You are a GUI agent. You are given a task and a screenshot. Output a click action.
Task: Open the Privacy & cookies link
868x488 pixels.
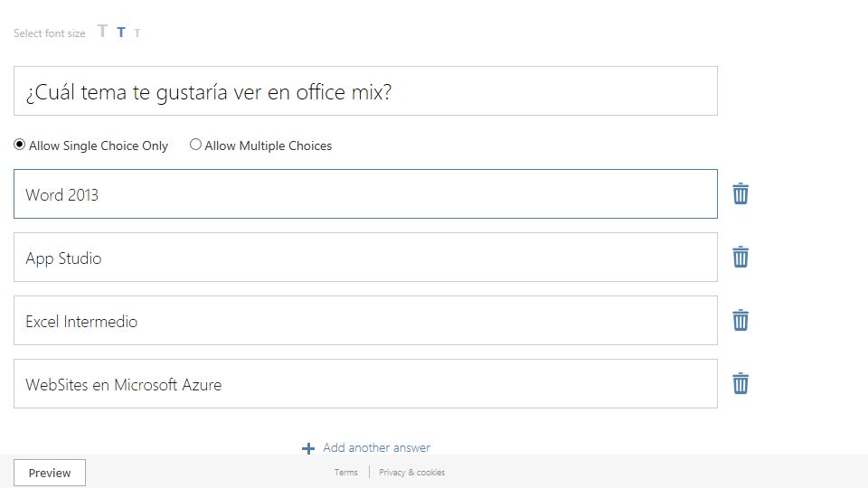point(412,472)
